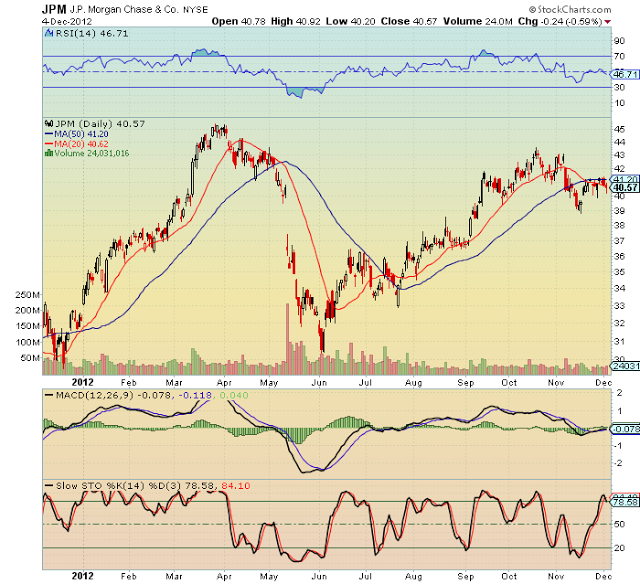Click the Low 40.20 value

point(350,22)
